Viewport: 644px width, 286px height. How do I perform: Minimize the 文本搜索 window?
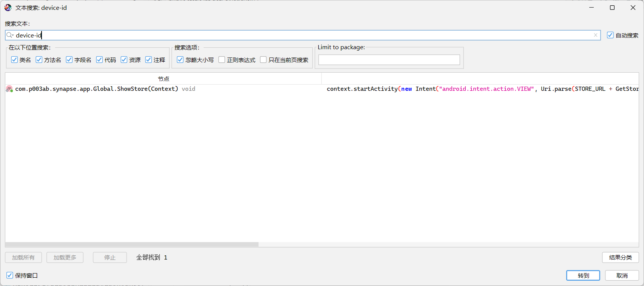point(591,8)
